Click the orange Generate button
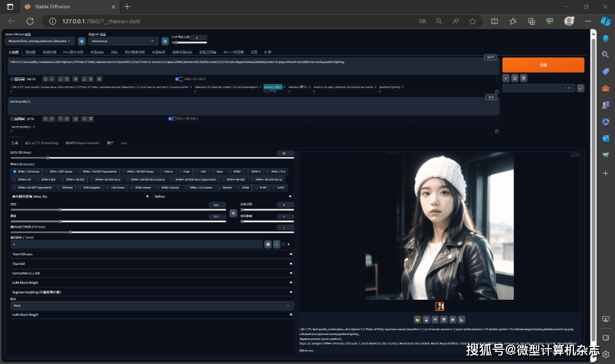Viewport: 615px width, 364px height. pyautogui.click(x=543, y=65)
